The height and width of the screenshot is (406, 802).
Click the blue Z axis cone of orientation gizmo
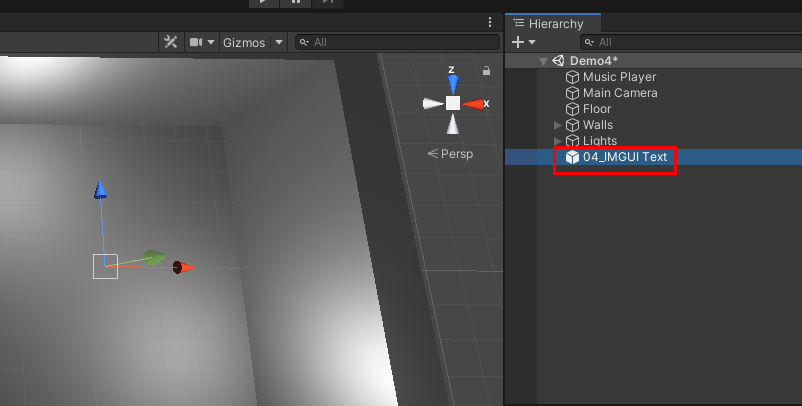[x=453, y=84]
